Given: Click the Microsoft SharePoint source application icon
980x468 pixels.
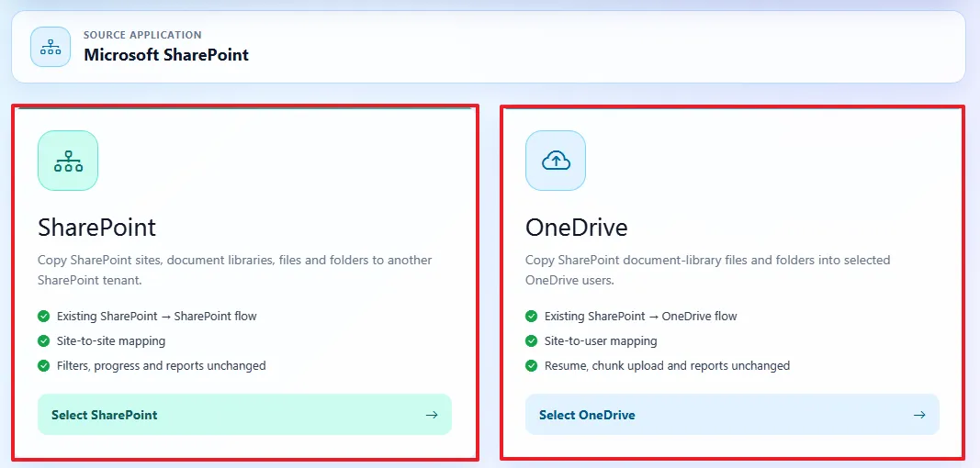Looking at the screenshot, I should pyautogui.click(x=50, y=47).
